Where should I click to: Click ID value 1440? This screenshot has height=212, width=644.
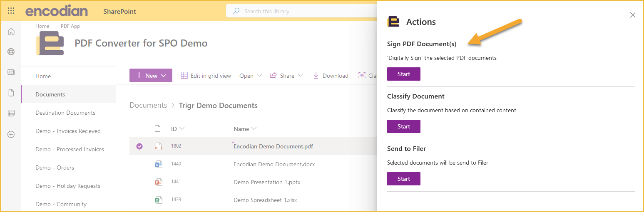tap(176, 164)
